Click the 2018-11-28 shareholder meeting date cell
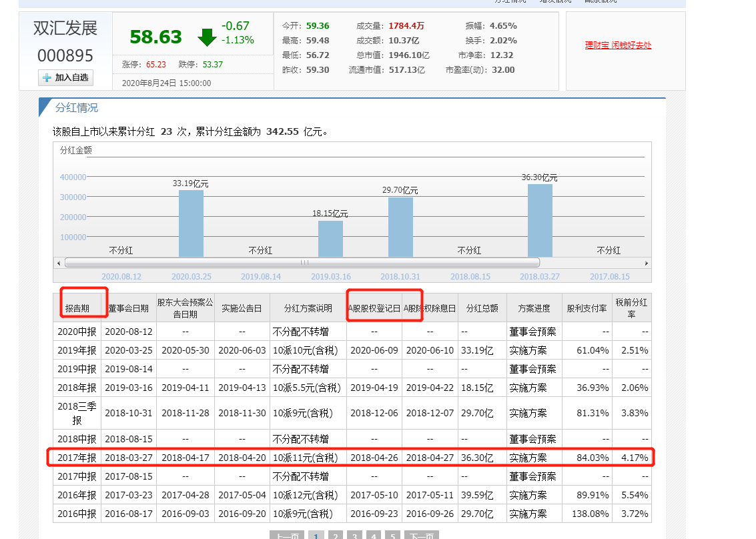 point(185,413)
